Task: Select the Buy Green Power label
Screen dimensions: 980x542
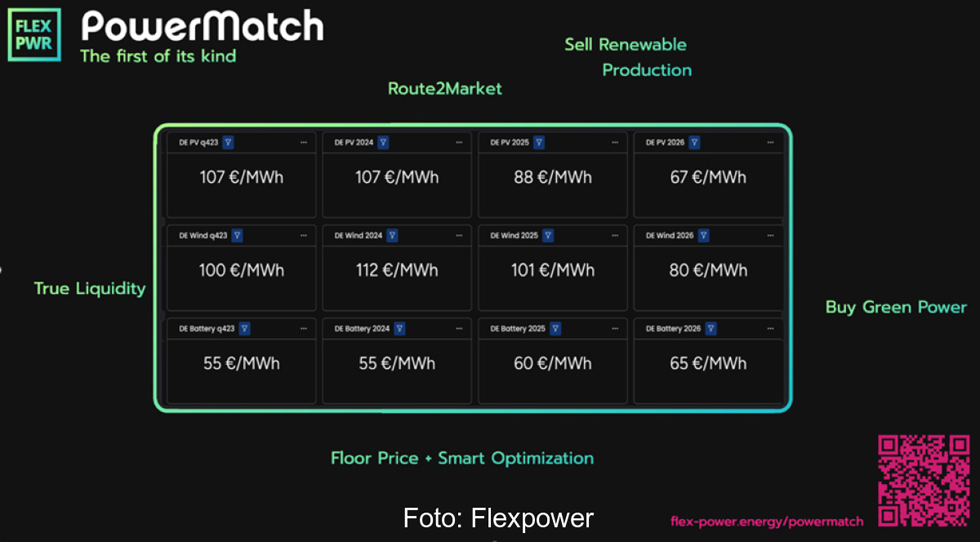Action: tap(896, 308)
